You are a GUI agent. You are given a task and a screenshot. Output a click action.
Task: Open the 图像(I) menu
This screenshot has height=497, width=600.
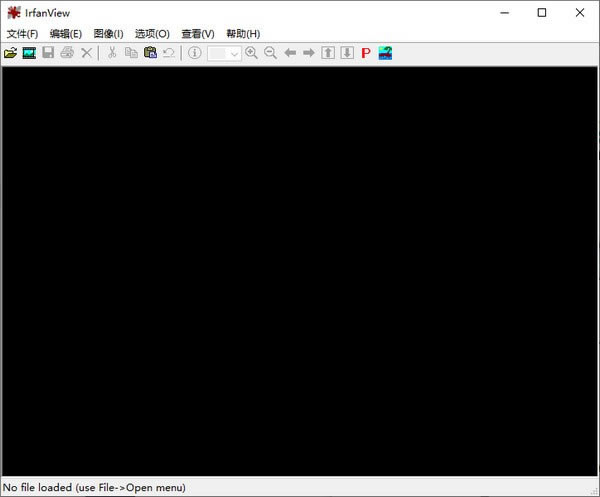tap(108, 34)
